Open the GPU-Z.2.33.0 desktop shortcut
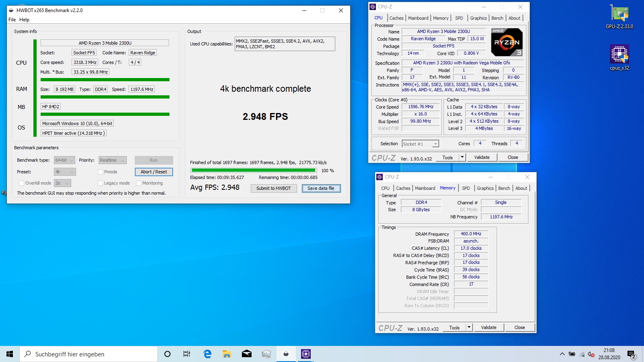Viewport: 644px width, 362px height. click(619, 17)
